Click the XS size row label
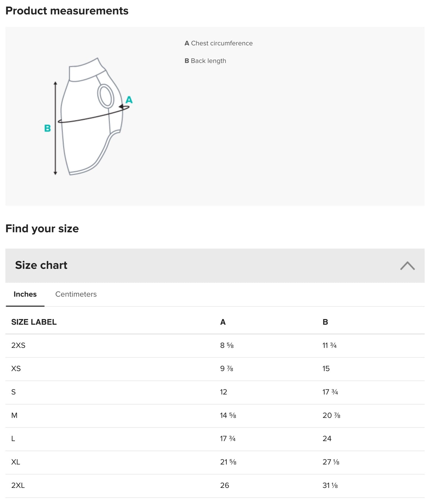This screenshot has width=430, height=504. (16, 369)
